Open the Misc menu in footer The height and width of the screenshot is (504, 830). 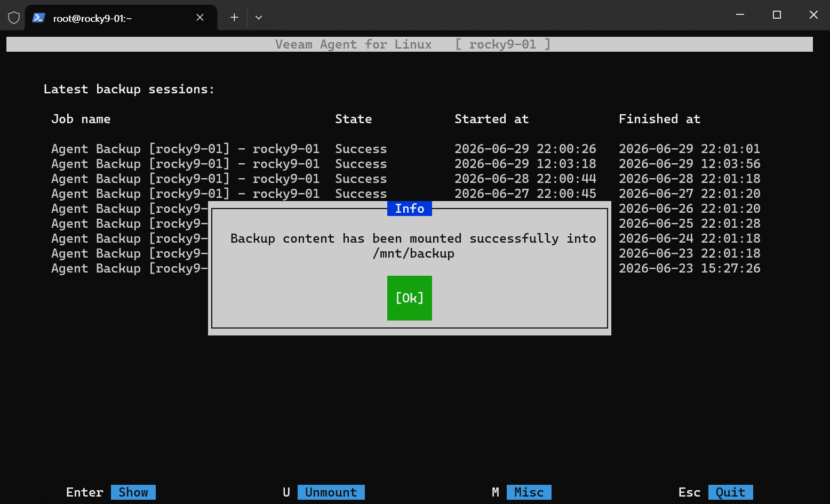click(529, 492)
